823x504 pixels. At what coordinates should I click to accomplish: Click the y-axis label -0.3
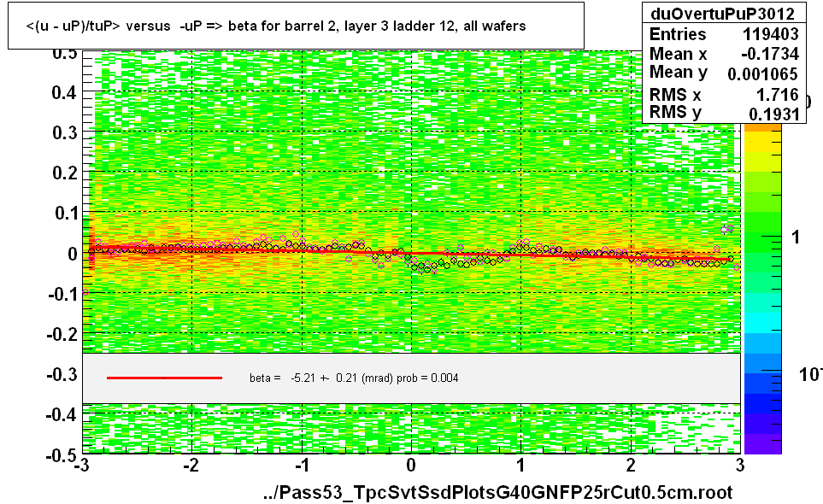(62, 374)
